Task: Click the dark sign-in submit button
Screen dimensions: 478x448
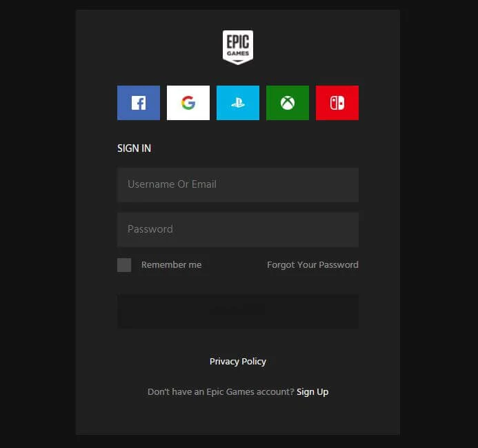Action: (x=238, y=311)
